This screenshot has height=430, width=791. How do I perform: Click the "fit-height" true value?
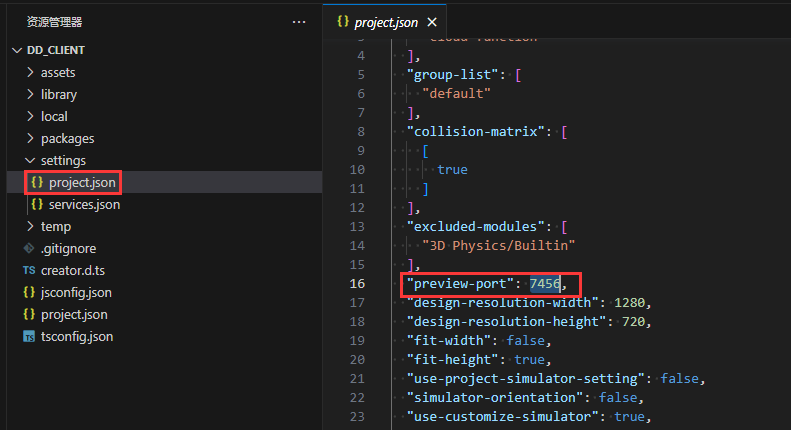(x=529, y=360)
